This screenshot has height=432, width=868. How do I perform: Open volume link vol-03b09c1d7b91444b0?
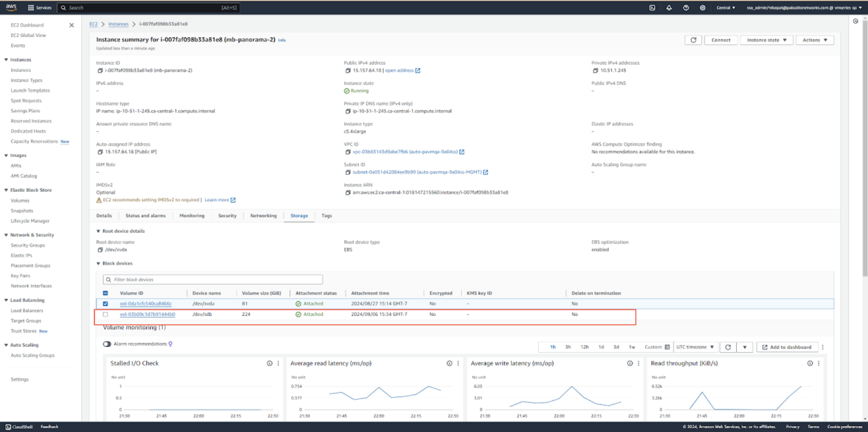[147, 315]
